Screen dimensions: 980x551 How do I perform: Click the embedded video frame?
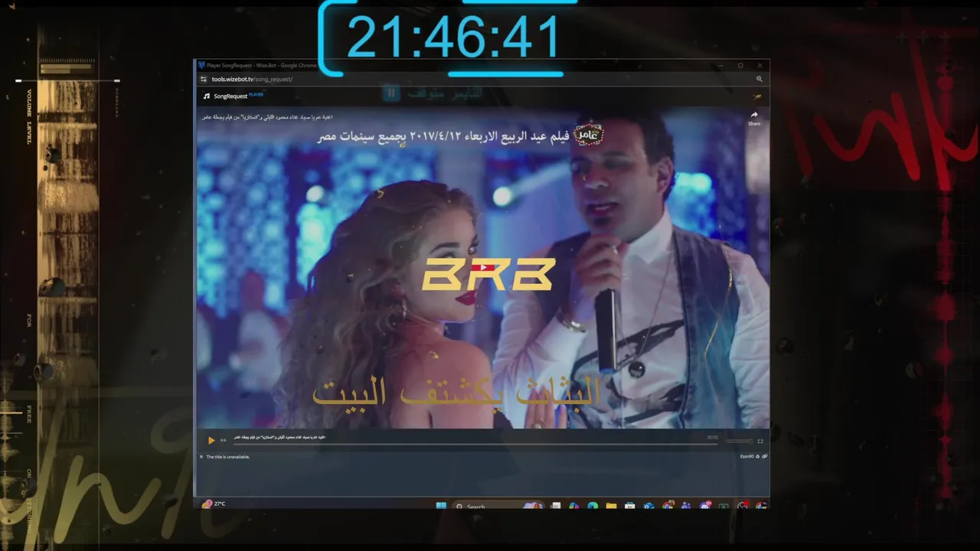[x=483, y=268]
